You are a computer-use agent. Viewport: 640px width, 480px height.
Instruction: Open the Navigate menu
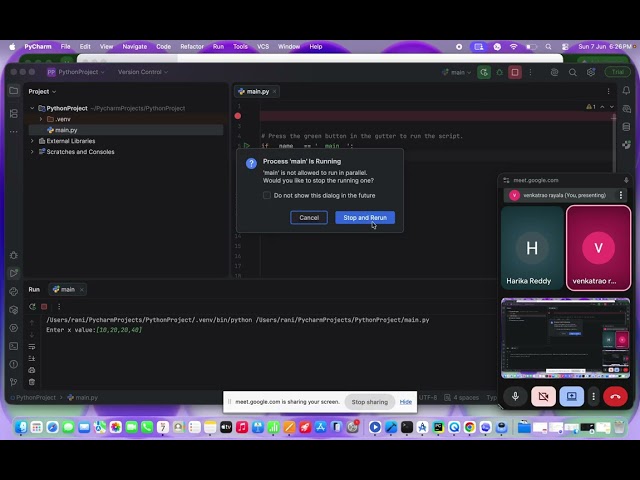tap(135, 47)
